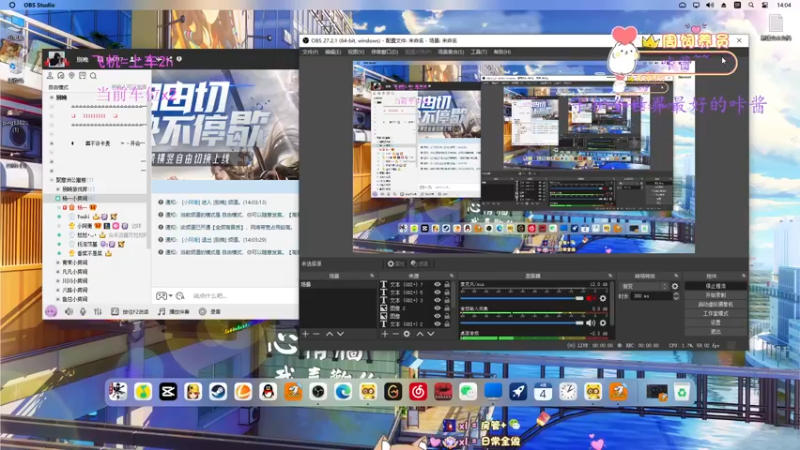Add a new scene with the plus icon in OBS Scenes
Image resolution: width=800 pixels, height=450 pixels.
(305, 334)
